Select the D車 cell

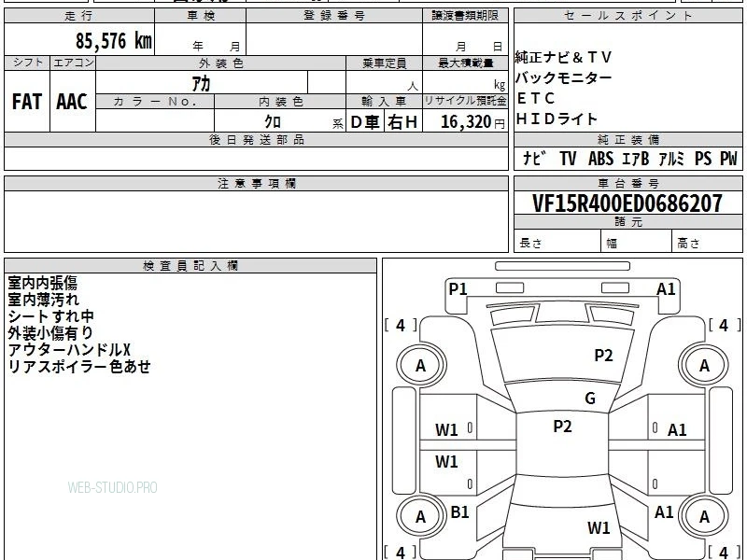point(365,122)
